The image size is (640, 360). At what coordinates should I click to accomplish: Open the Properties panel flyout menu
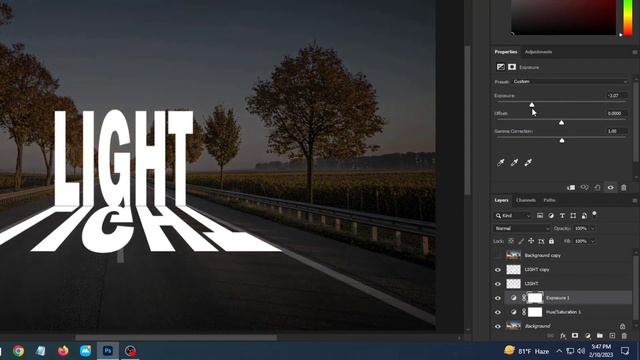click(x=635, y=52)
